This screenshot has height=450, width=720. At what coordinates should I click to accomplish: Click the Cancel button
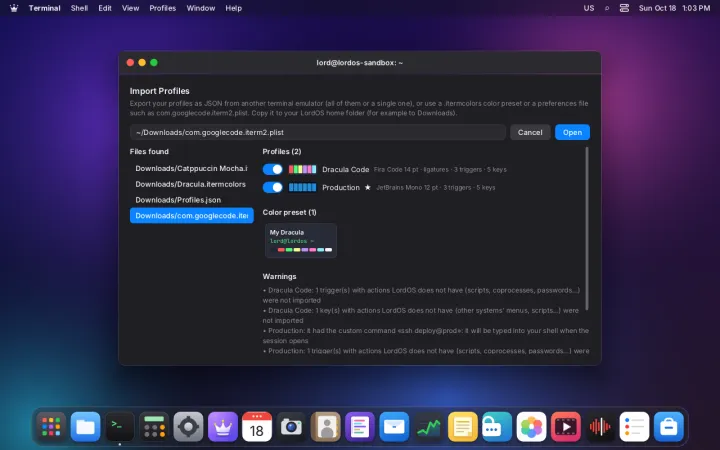tap(530, 132)
